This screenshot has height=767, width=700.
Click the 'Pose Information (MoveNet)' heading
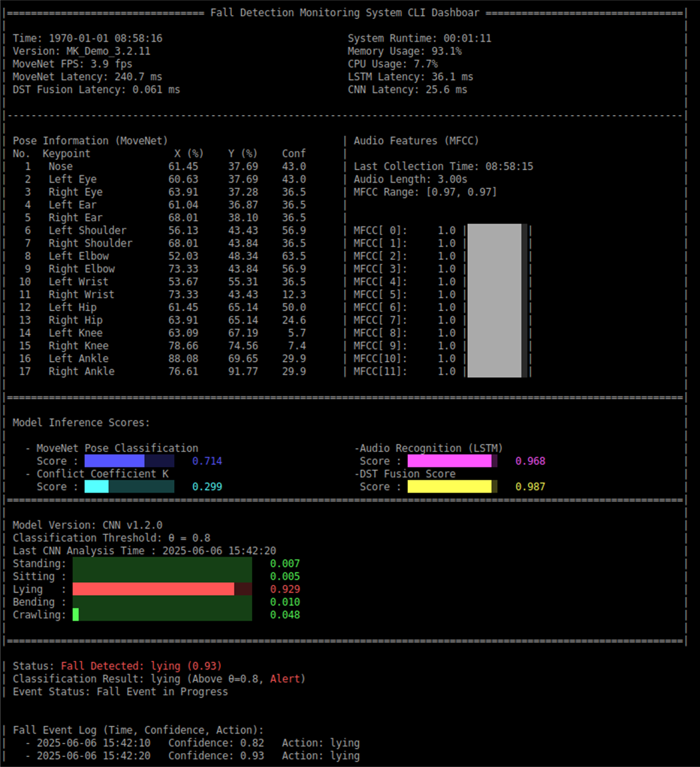(90, 140)
